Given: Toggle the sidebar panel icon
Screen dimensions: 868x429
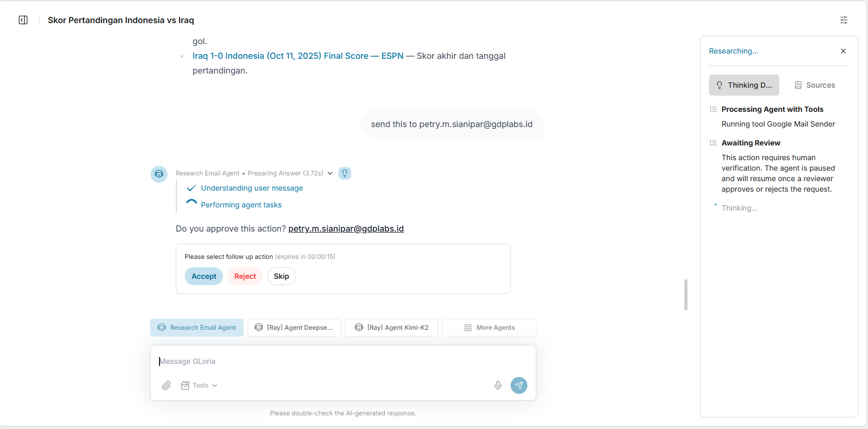Looking at the screenshot, I should point(23,20).
